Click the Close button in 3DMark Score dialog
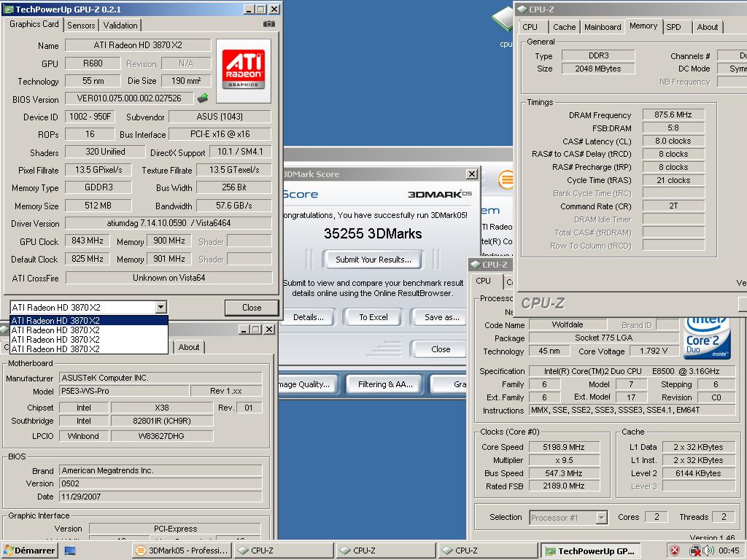This screenshot has height=560, width=747. [x=441, y=349]
